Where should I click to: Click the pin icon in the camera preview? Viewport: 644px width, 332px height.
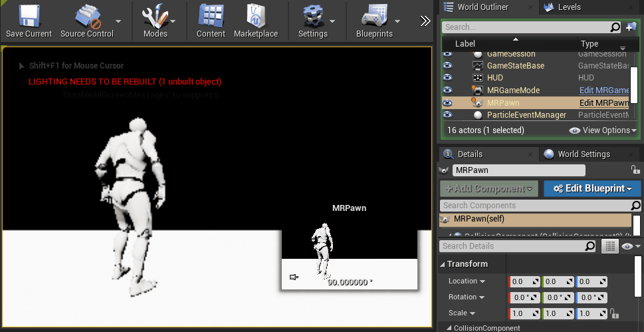(x=294, y=277)
